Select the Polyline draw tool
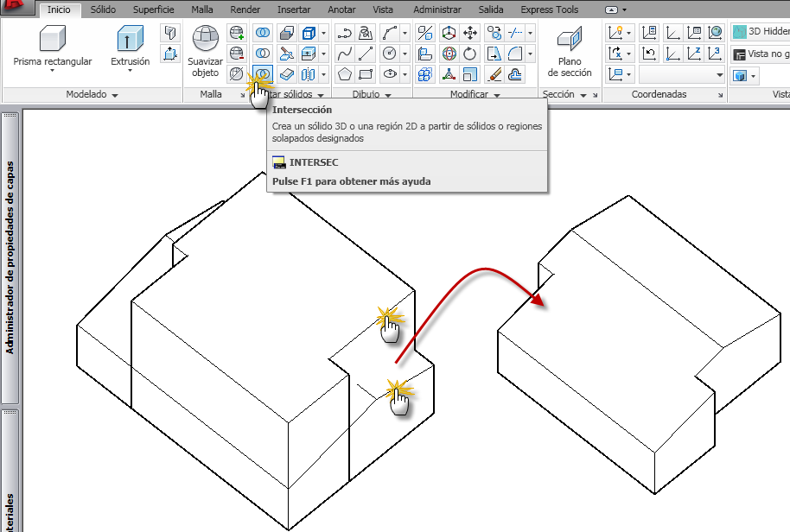 345,33
